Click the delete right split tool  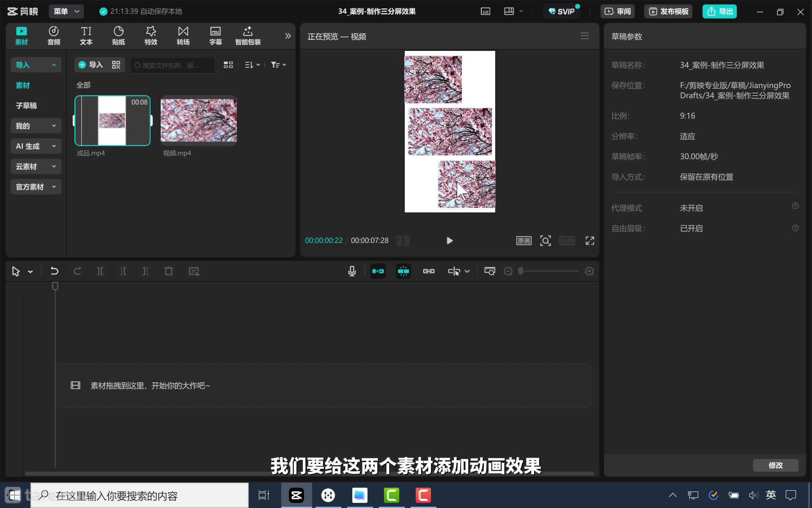coord(145,271)
